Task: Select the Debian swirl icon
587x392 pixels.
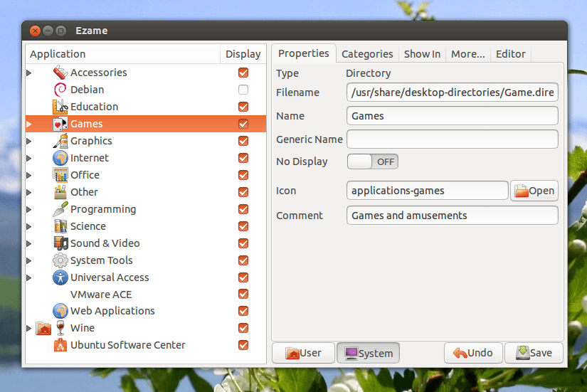Action: pyautogui.click(x=60, y=90)
